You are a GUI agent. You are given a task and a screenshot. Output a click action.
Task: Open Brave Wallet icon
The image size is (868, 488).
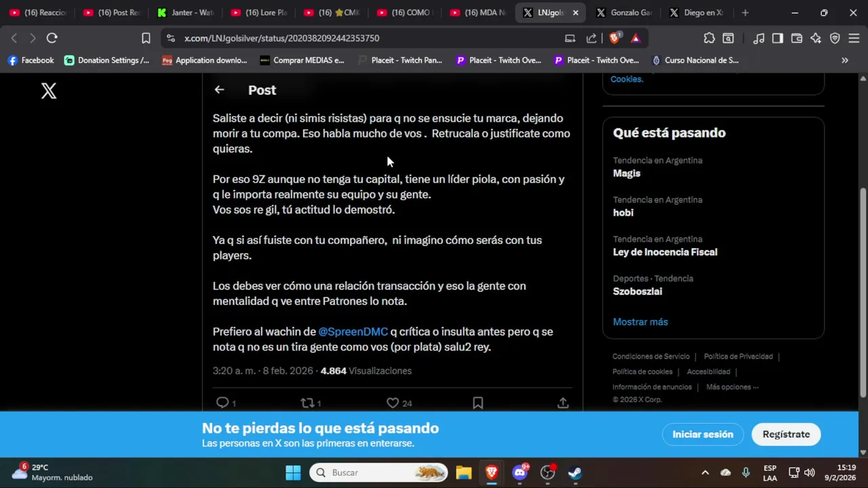point(797,38)
